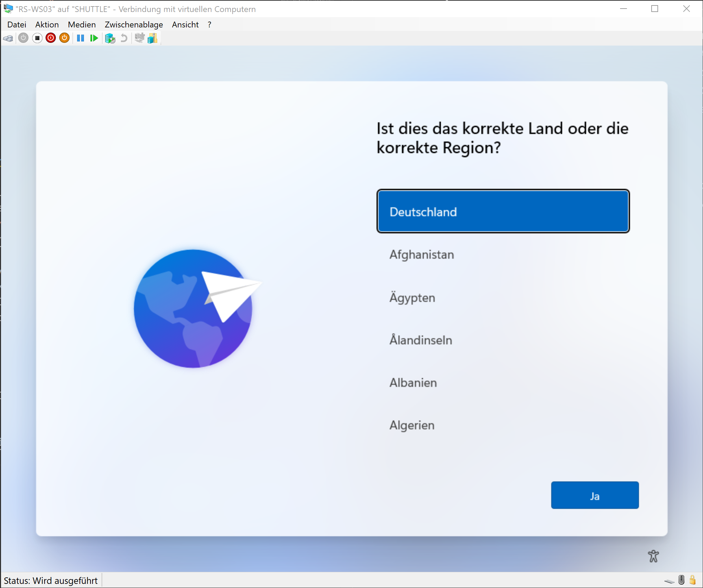
Task: Open the Ansicht menu
Action: [x=185, y=24]
